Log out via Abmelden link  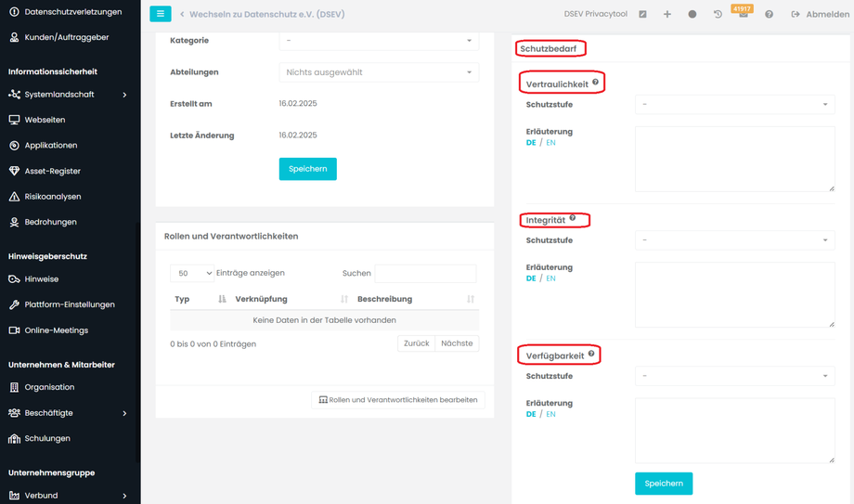pyautogui.click(x=820, y=15)
